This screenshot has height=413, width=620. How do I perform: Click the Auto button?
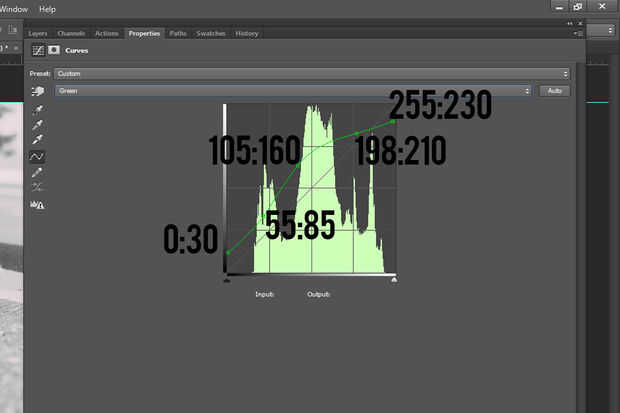tap(554, 91)
